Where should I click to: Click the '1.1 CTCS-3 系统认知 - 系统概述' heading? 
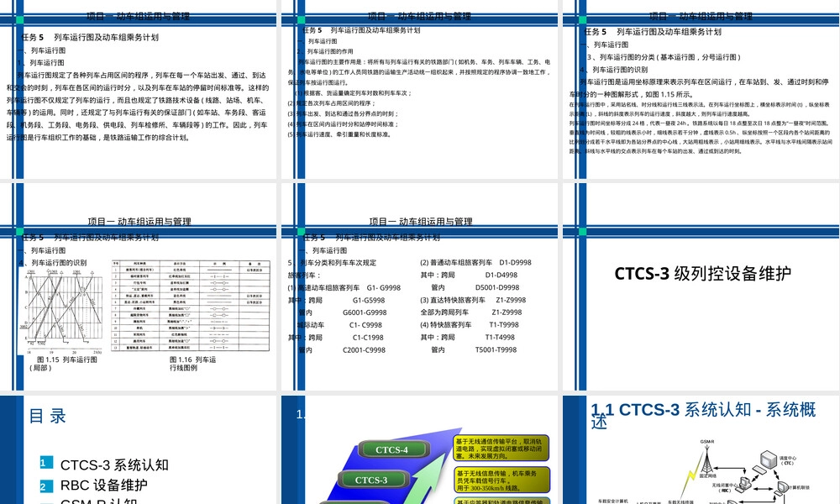703,416
